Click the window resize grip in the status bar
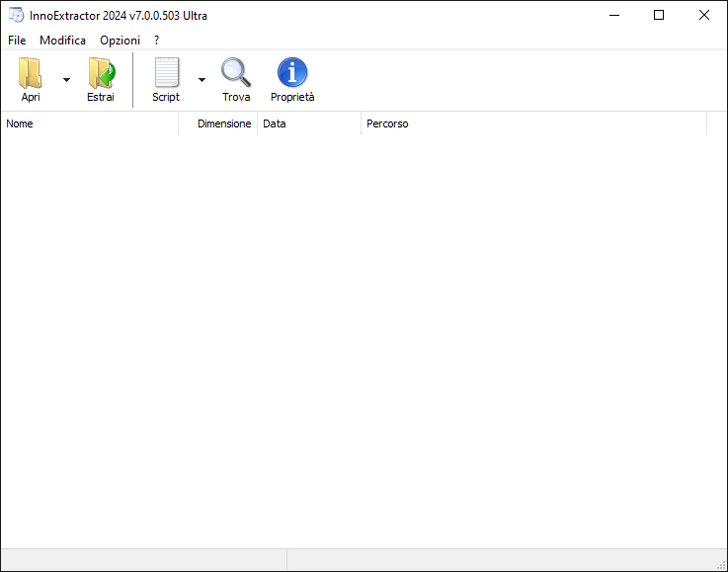 (721, 565)
